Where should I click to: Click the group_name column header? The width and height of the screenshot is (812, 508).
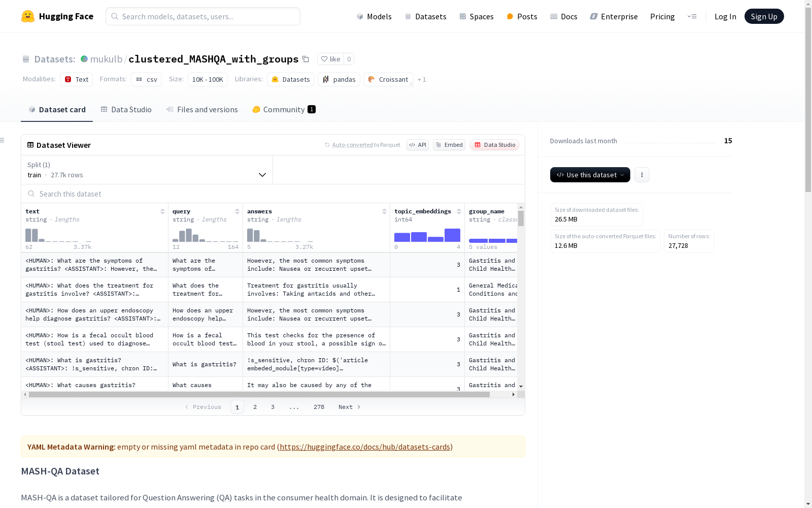[x=487, y=211]
